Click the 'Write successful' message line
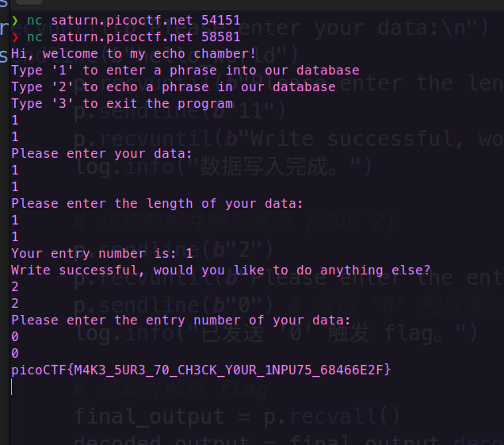Image resolution: width=504 pixels, height=445 pixels. tap(221, 270)
